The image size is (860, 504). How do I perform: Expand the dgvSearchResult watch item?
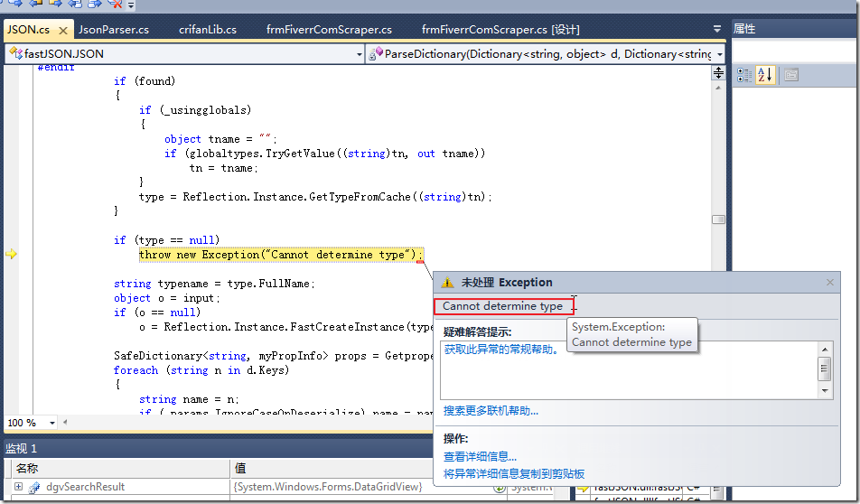point(18,487)
